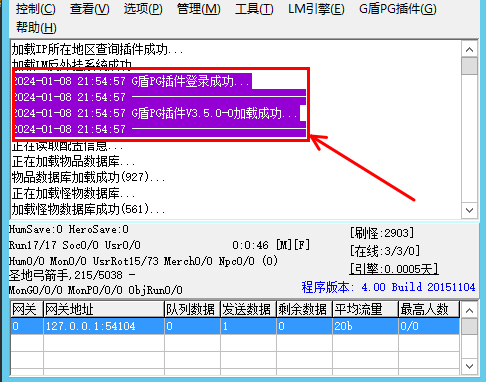Open the 控制(C) menu
Screen dimensions: 486x382
click(x=36, y=9)
